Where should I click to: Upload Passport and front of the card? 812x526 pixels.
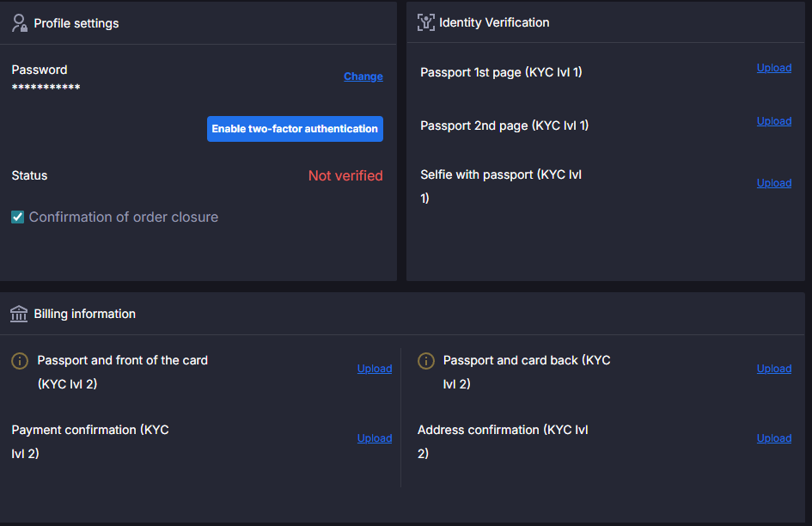(x=375, y=369)
